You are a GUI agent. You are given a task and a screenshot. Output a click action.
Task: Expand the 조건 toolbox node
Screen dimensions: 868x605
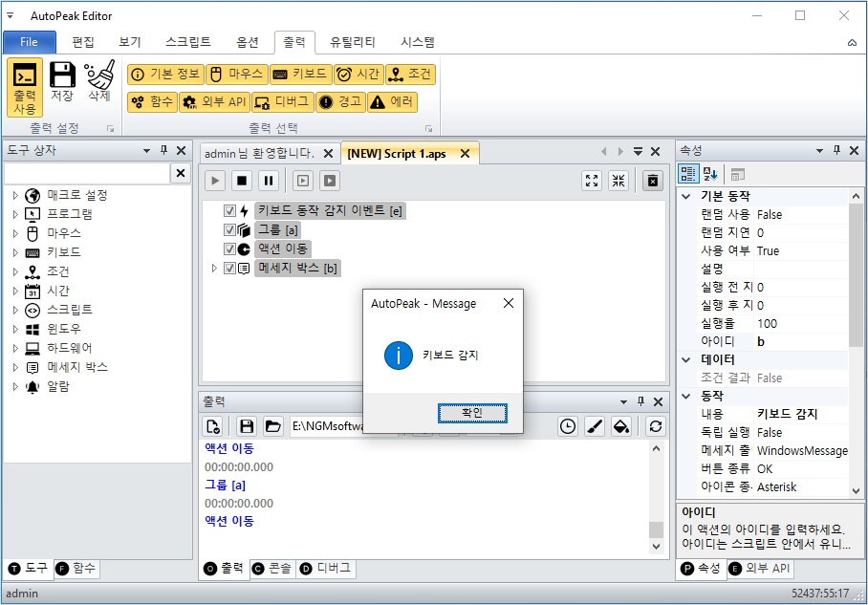tap(15, 271)
